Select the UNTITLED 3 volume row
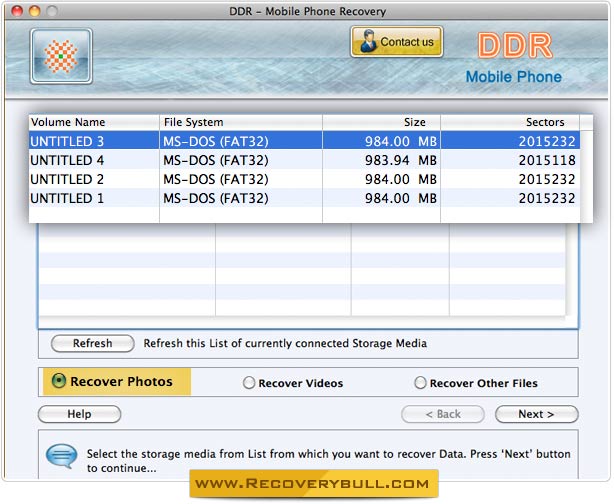This screenshot has height=504, width=614. [304, 141]
